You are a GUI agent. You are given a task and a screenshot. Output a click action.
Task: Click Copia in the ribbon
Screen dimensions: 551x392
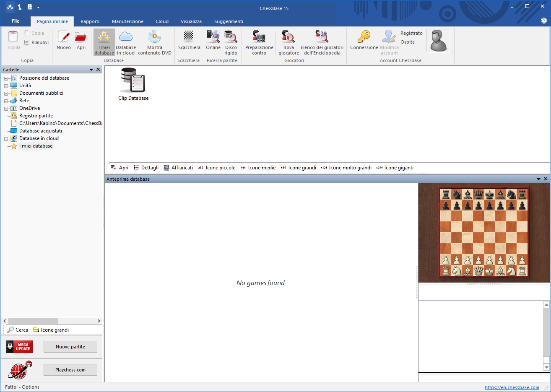(x=34, y=33)
